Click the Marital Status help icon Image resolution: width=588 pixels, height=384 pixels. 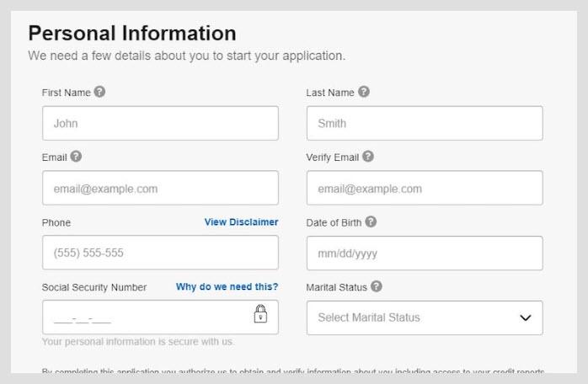376,286
